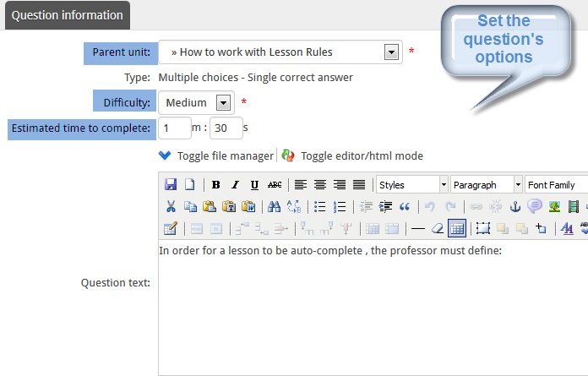Viewport: 588px width, 376px height.
Task: Justify text fully
Action: tap(359, 184)
